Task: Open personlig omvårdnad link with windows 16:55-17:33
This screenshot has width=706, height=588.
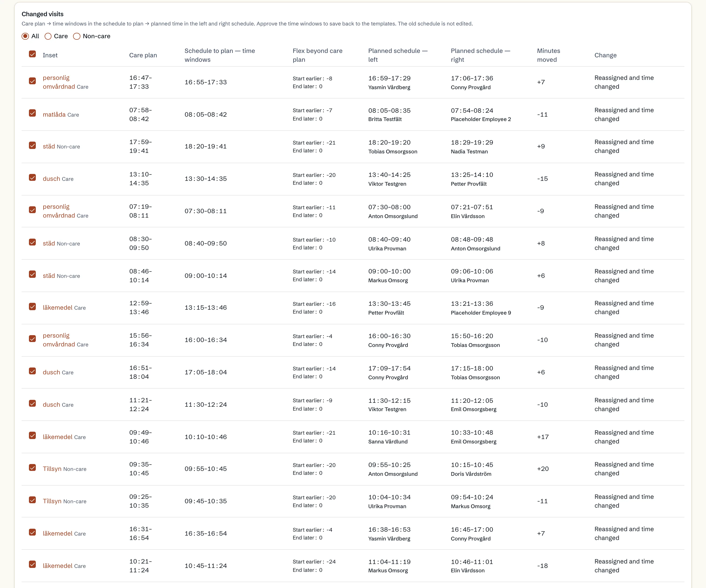Action: [59, 82]
